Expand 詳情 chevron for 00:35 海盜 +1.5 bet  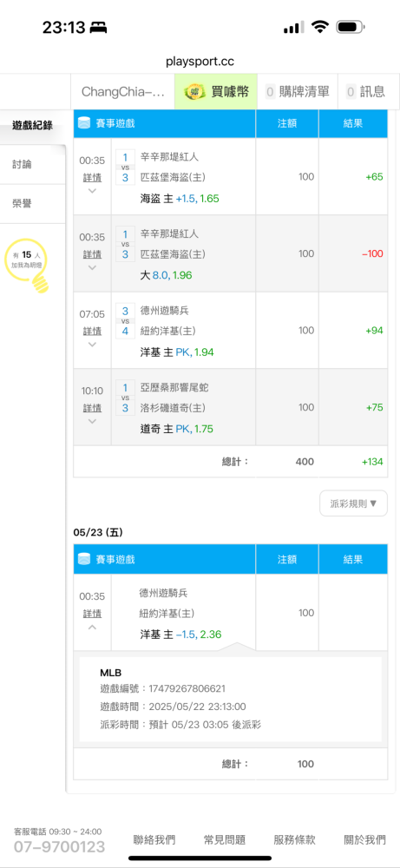pyautogui.click(x=92, y=190)
